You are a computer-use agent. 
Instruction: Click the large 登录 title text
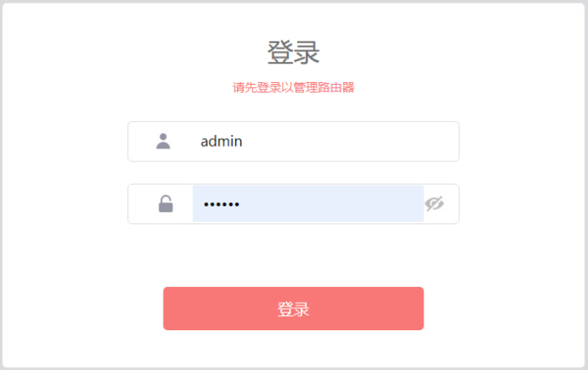[x=293, y=52]
